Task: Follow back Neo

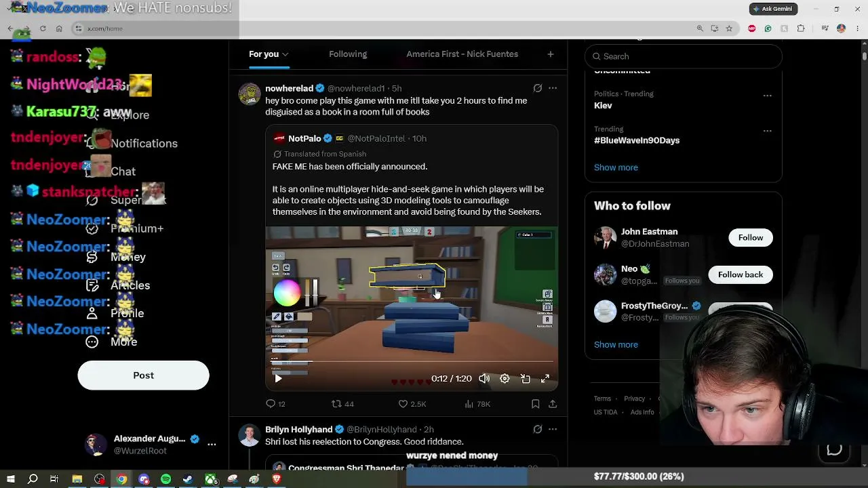Action: (x=741, y=274)
